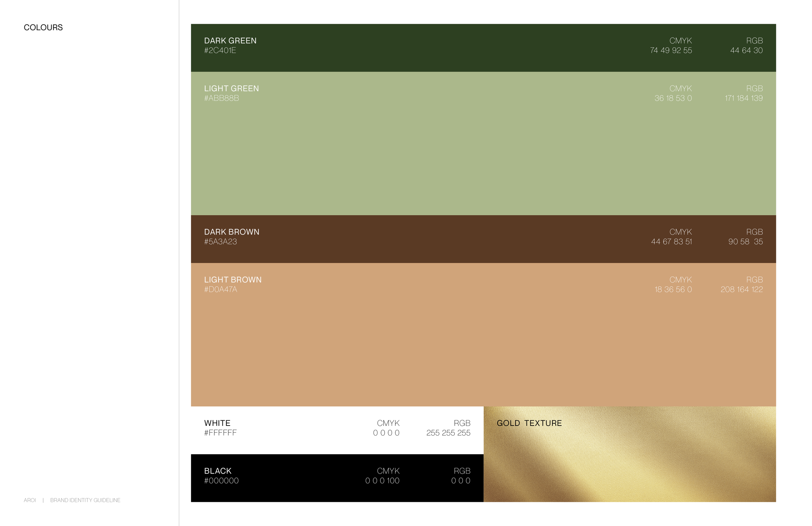The height and width of the screenshot is (526, 812).
Task: Click CMYK value 0 0 0 0
Action: click(x=386, y=433)
